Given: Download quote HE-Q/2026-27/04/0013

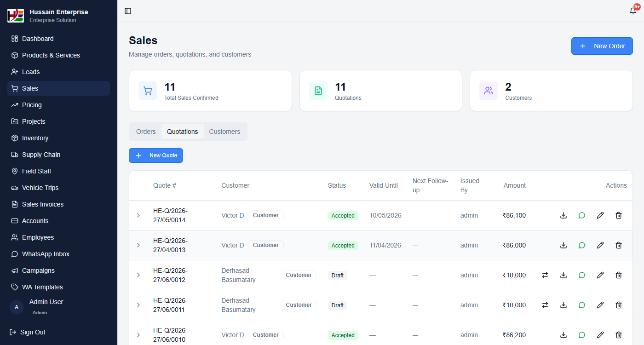Looking at the screenshot, I should pyautogui.click(x=563, y=245).
